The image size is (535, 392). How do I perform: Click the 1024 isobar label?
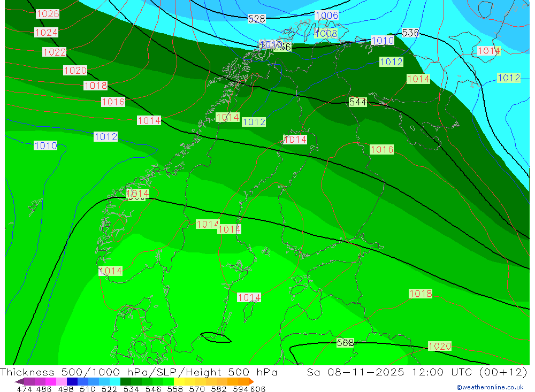click(47, 33)
